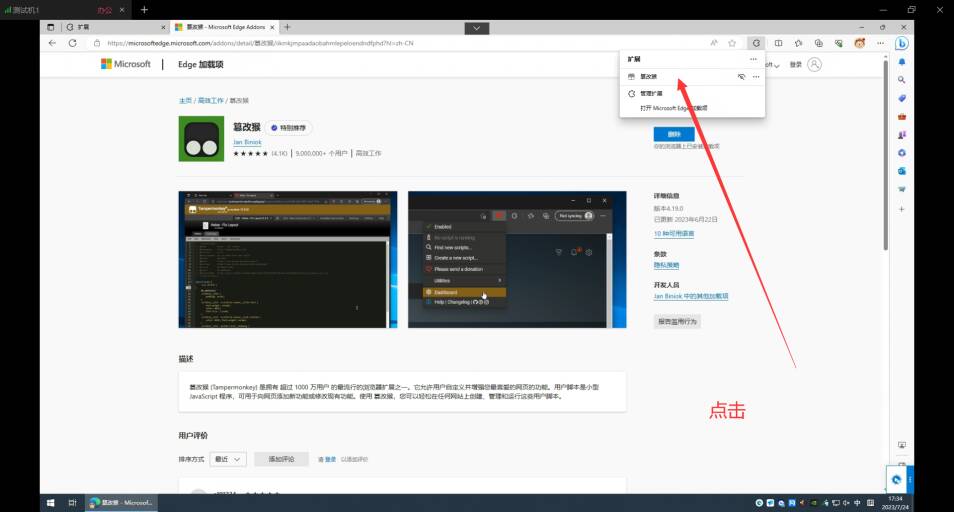Viewport: 954px width, 512px height.
Task: Click the Report abuse button
Action: (x=677, y=321)
